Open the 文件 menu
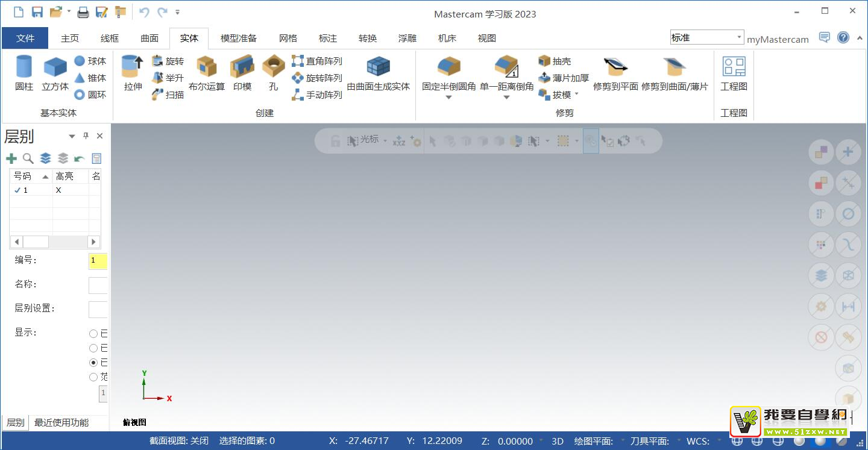Viewport: 868px width, 450px height. click(x=25, y=39)
